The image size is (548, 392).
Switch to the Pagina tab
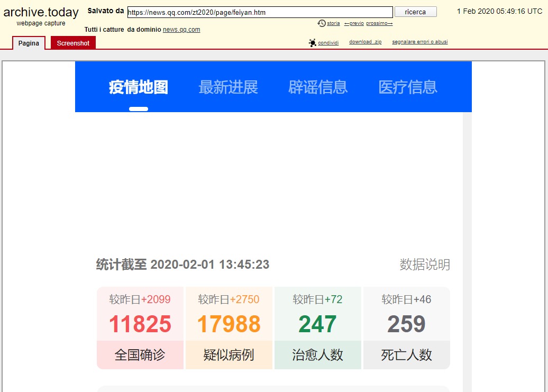[x=29, y=43]
